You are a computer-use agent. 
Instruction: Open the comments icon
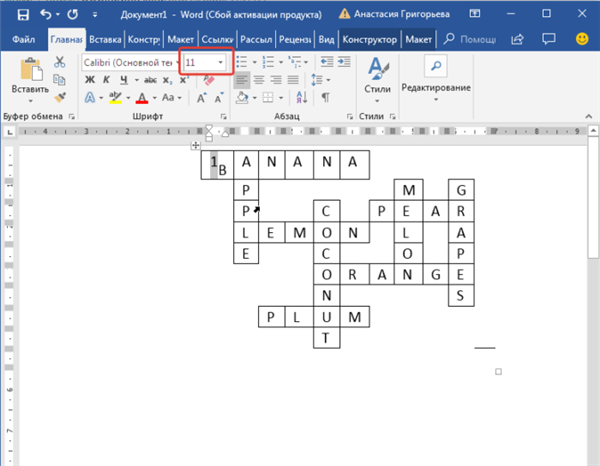coord(549,39)
